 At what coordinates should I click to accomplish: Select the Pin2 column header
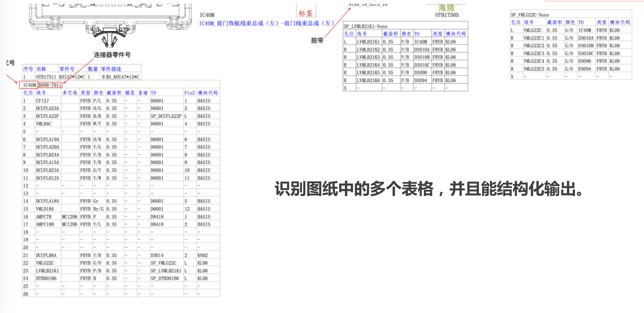coord(189,93)
